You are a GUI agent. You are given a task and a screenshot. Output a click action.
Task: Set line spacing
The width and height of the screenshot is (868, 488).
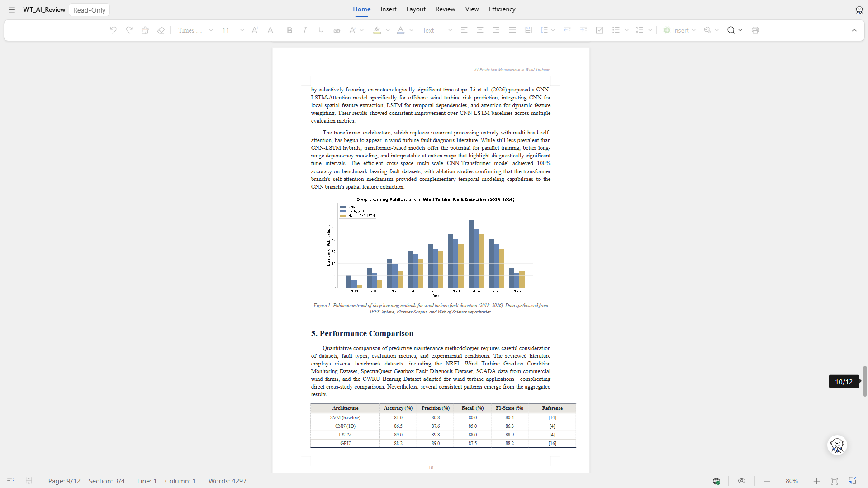tap(544, 30)
